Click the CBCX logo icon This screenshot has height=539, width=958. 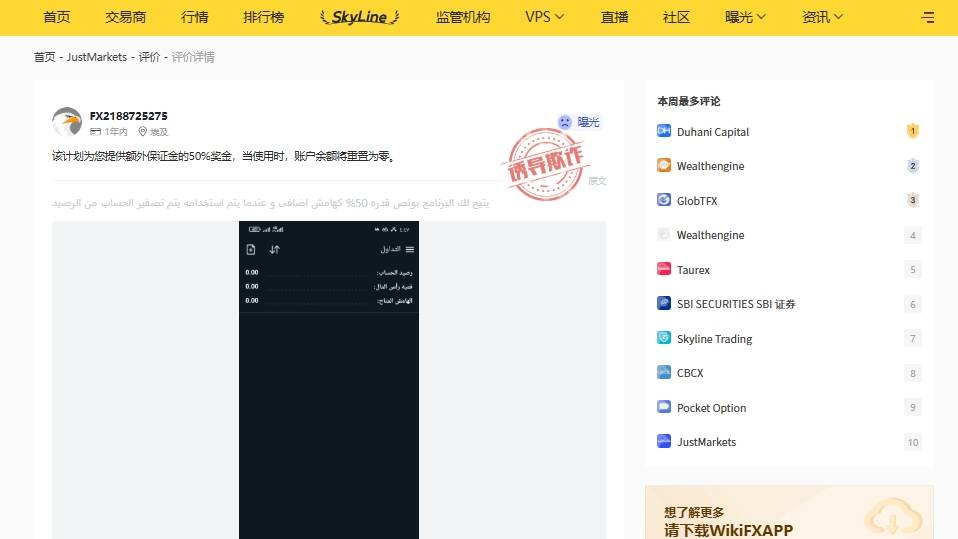coord(664,372)
